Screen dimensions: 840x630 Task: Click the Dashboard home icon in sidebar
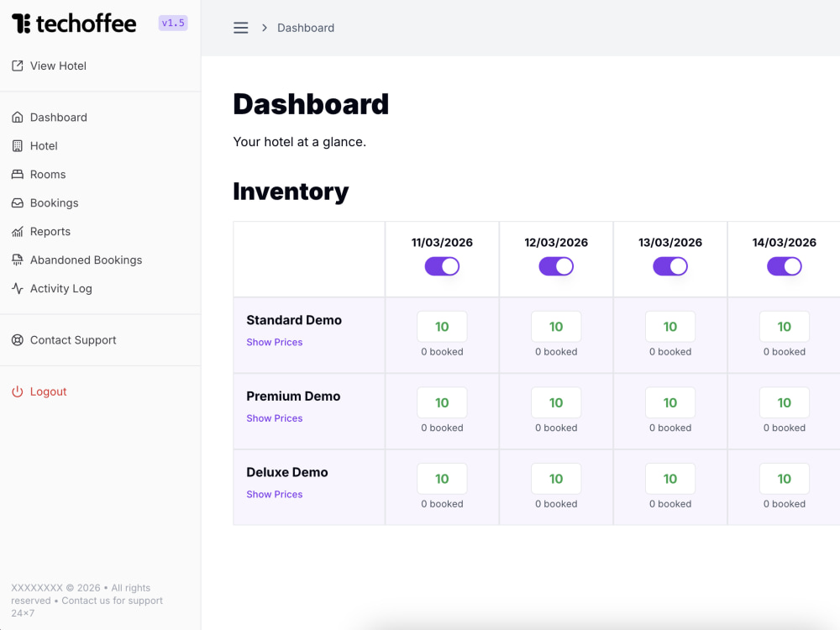18,118
